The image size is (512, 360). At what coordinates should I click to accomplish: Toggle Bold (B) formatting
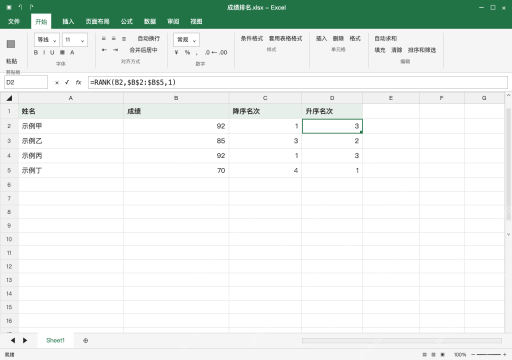pos(36,52)
